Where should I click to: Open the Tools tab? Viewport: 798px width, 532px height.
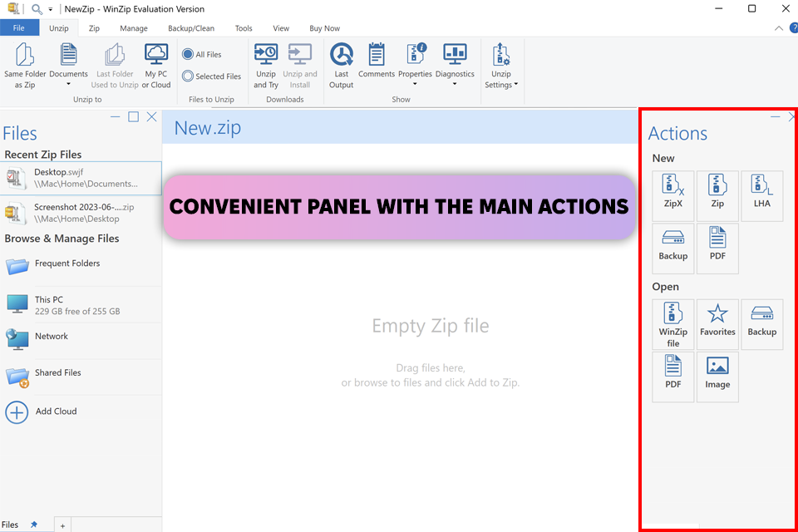(244, 28)
